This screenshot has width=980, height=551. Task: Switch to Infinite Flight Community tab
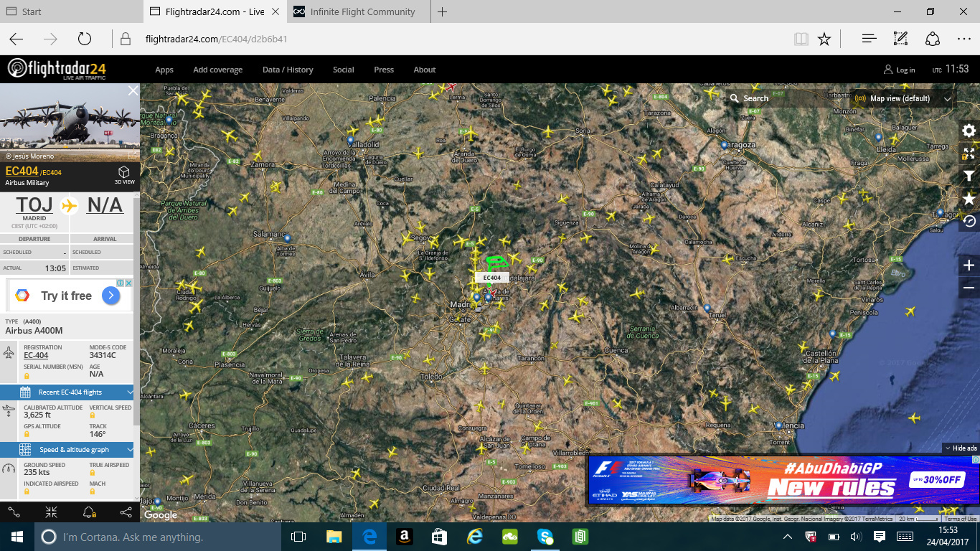(358, 11)
